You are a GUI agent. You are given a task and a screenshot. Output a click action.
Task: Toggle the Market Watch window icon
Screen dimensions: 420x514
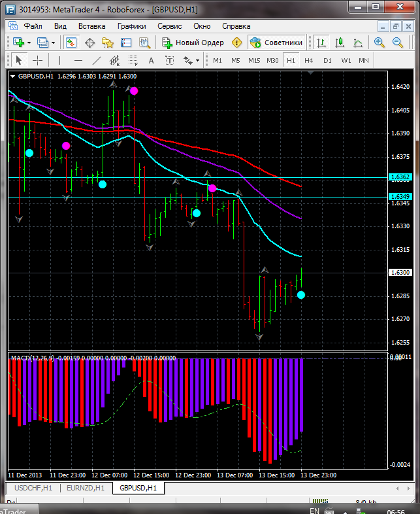[71, 43]
